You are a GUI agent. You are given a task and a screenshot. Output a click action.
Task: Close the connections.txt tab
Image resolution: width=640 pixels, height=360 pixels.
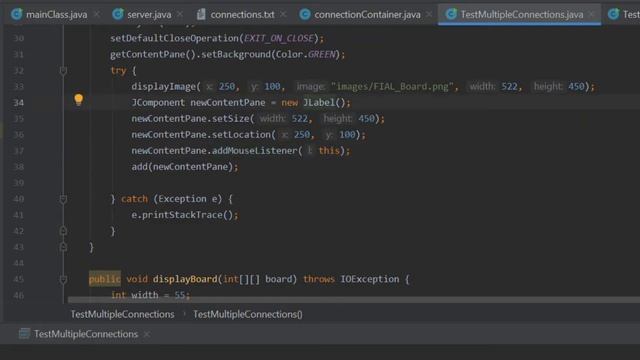click(283, 15)
